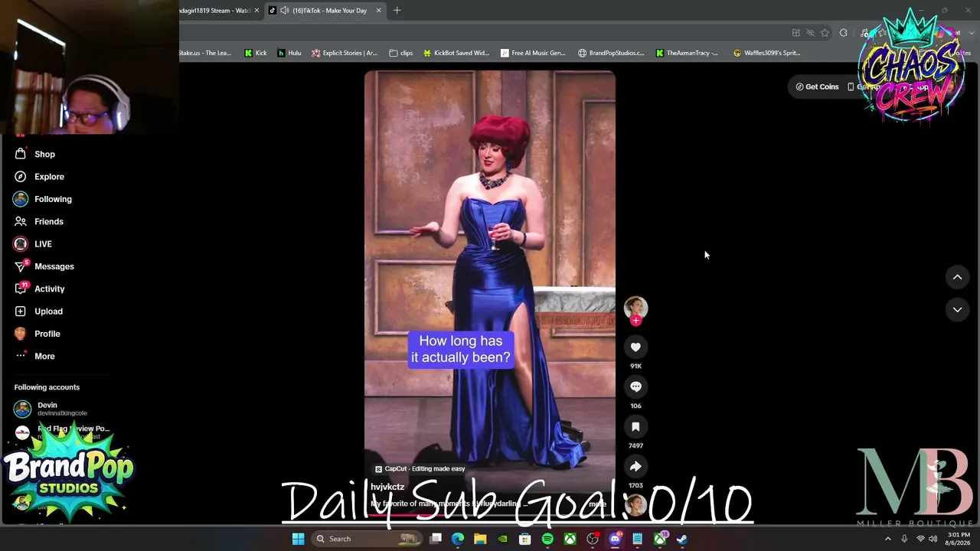Show hidden system tray icons
The width and height of the screenshot is (980, 551).
pyautogui.click(x=888, y=539)
